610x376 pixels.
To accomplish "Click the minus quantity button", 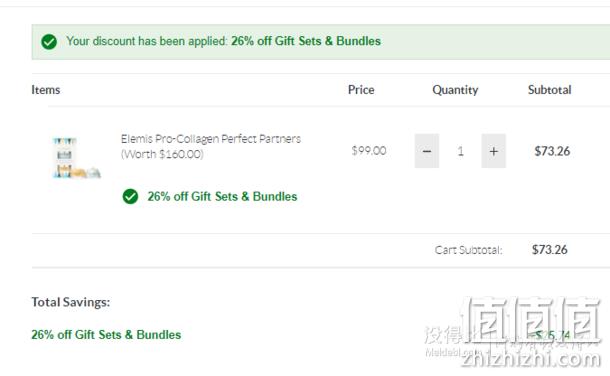I will tap(427, 151).
